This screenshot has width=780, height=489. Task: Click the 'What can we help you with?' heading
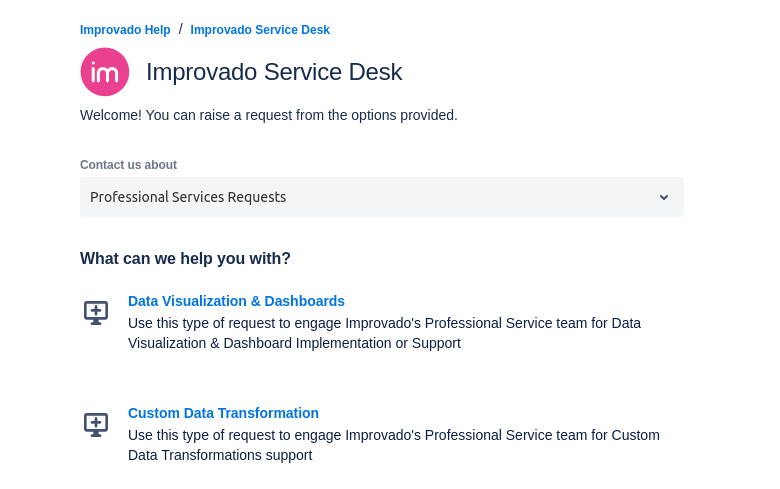point(185,259)
